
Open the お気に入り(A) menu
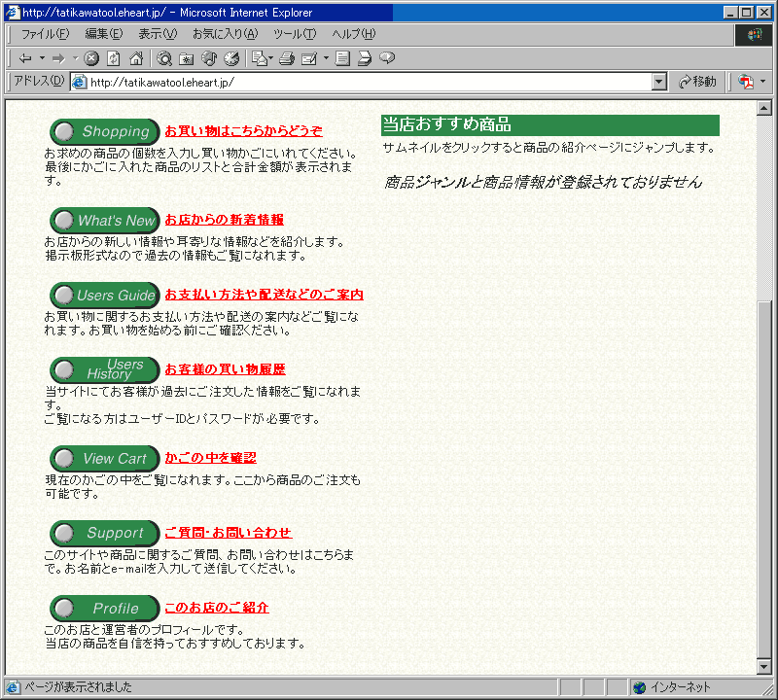[226, 34]
